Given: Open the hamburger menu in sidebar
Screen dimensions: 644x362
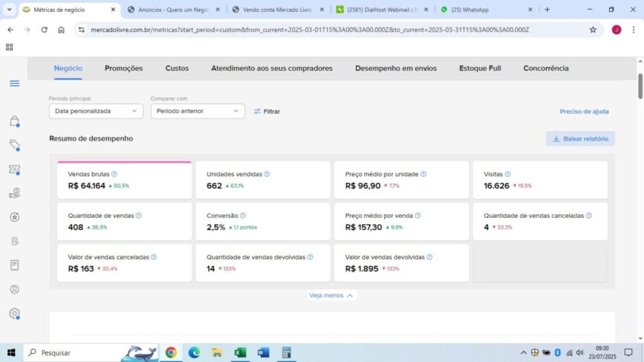Looking at the screenshot, I should click(x=14, y=84).
